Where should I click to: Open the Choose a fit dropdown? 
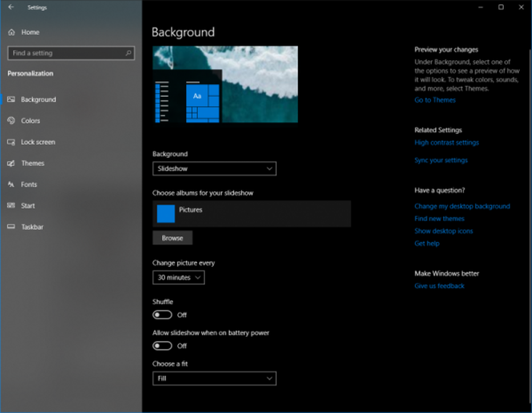pyautogui.click(x=214, y=378)
